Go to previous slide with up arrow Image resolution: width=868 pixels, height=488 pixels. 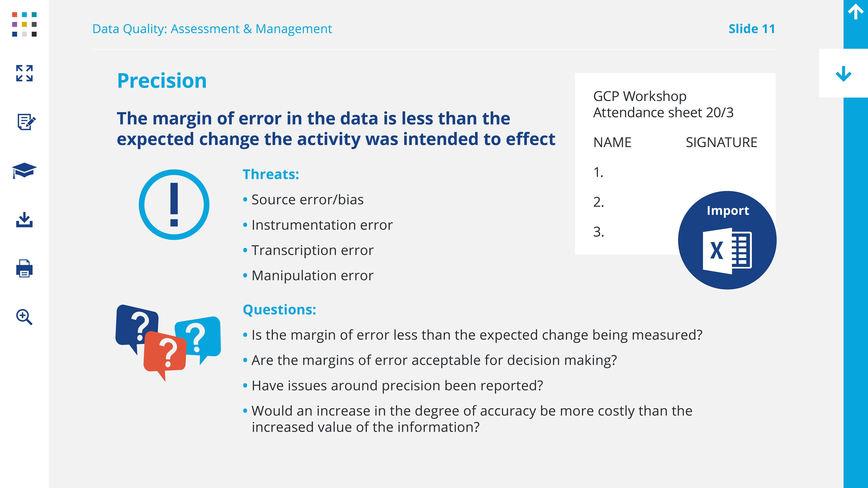pos(855,13)
